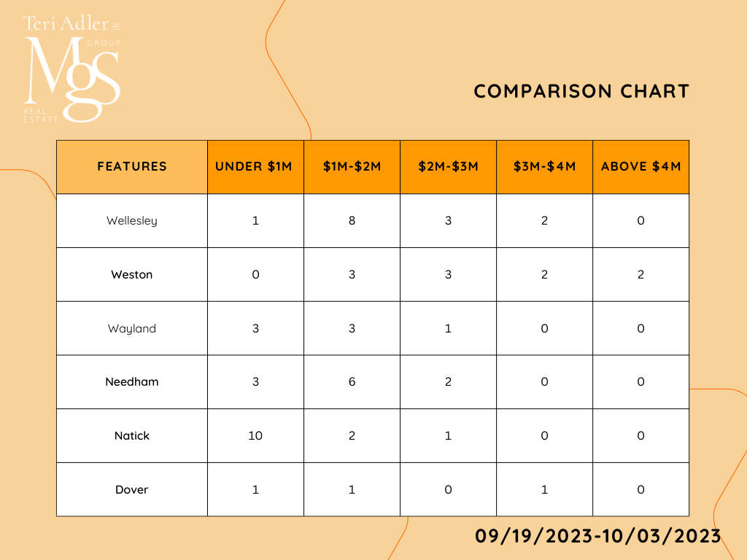Viewport: 747px width, 560px height.
Task: Select the FEATURES column header
Action: click(132, 166)
